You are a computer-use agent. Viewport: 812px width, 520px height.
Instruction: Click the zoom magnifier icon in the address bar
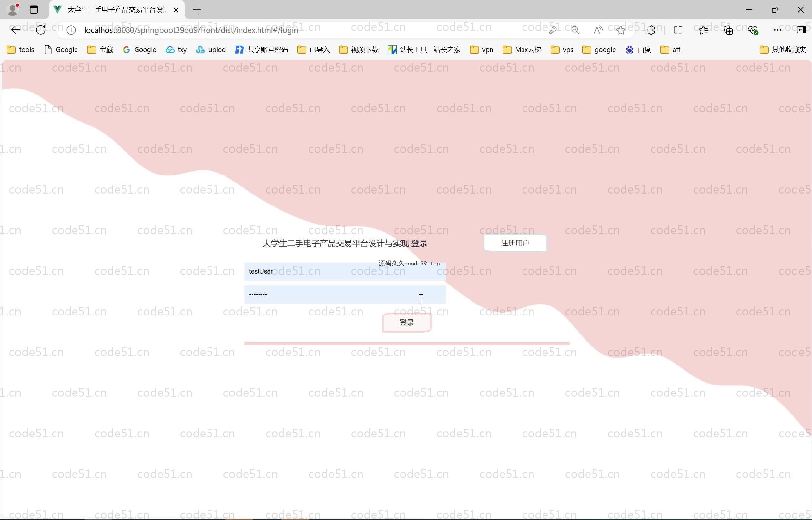[x=575, y=30]
